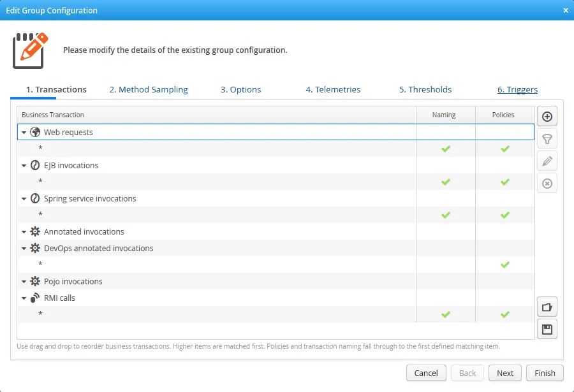The image size is (574, 392).
Task: Click the globe icon next to Web requests
Action: click(34, 132)
